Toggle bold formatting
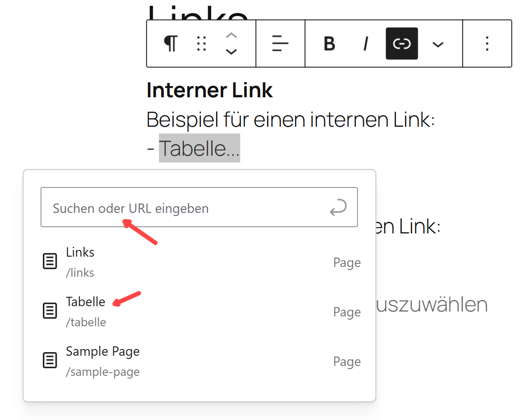This screenshot has height=420, width=521. (x=329, y=44)
